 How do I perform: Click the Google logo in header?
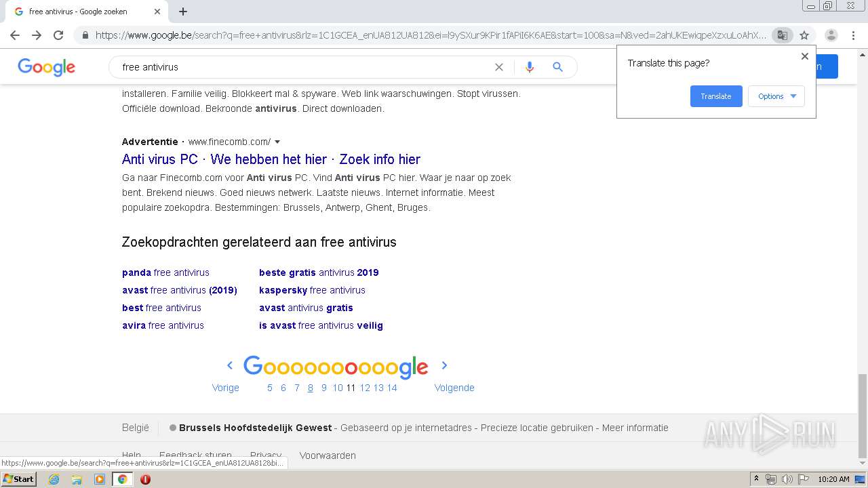[x=47, y=67]
